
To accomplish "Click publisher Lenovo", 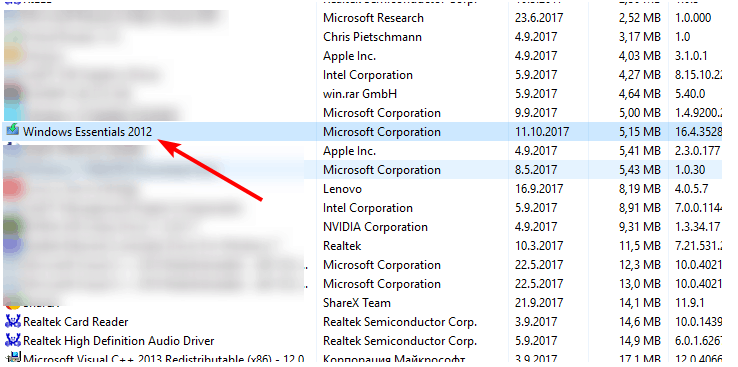I will click(x=342, y=189).
